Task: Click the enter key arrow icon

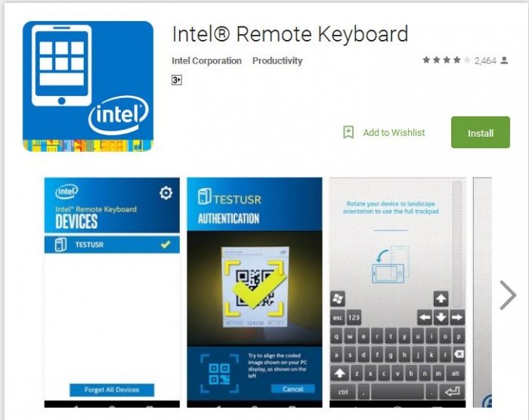Action: point(452,391)
